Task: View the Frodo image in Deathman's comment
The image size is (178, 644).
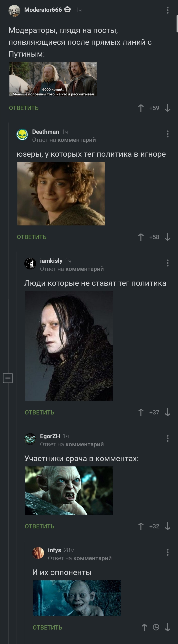Action: click(x=61, y=194)
